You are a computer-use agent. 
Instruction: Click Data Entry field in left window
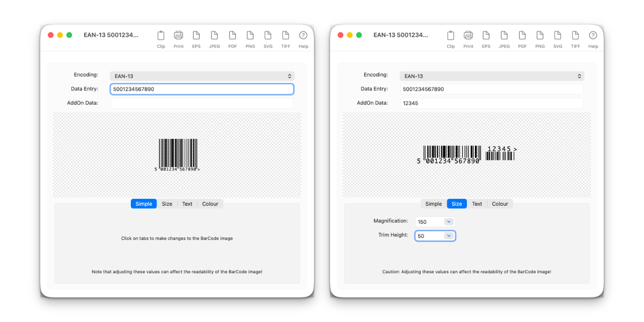point(202,89)
